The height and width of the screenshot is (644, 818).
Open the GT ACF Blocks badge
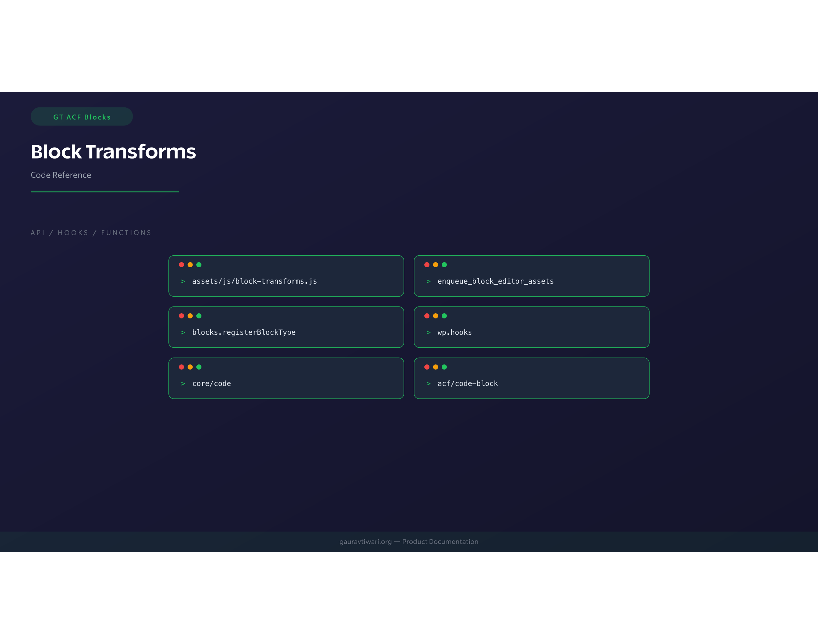click(x=81, y=117)
